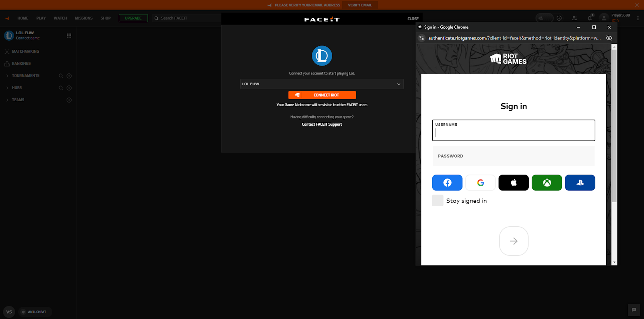Image resolution: width=644 pixels, height=319 pixels.
Task: Open the Watch menu
Action: [60, 18]
